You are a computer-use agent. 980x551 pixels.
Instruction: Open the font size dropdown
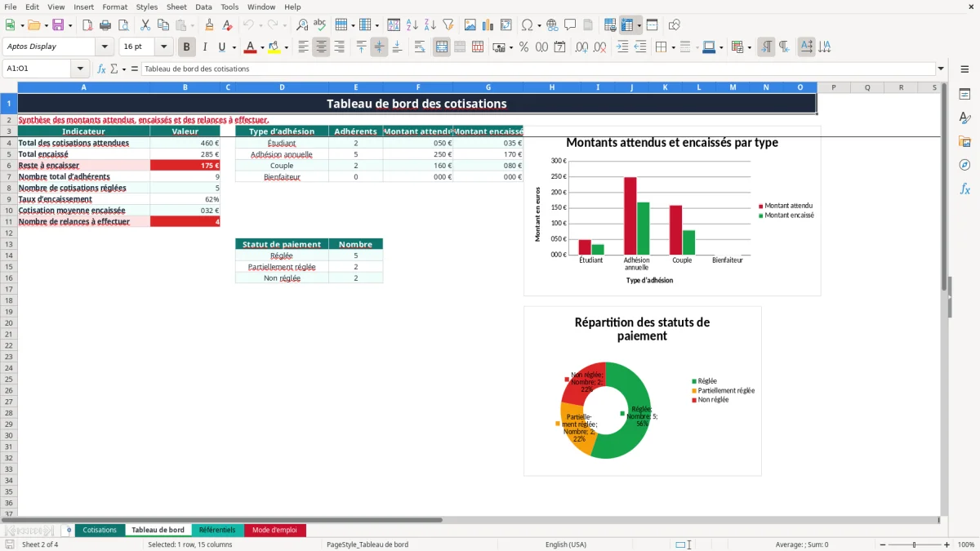click(164, 47)
